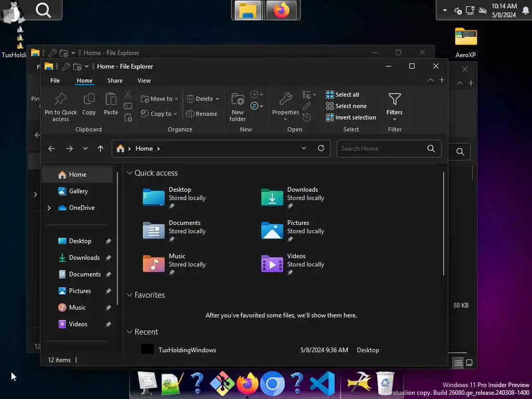The height and width of the screenshot is (399, 532).
Task: Open the Copy to dropdown
Action: [159, 114]
